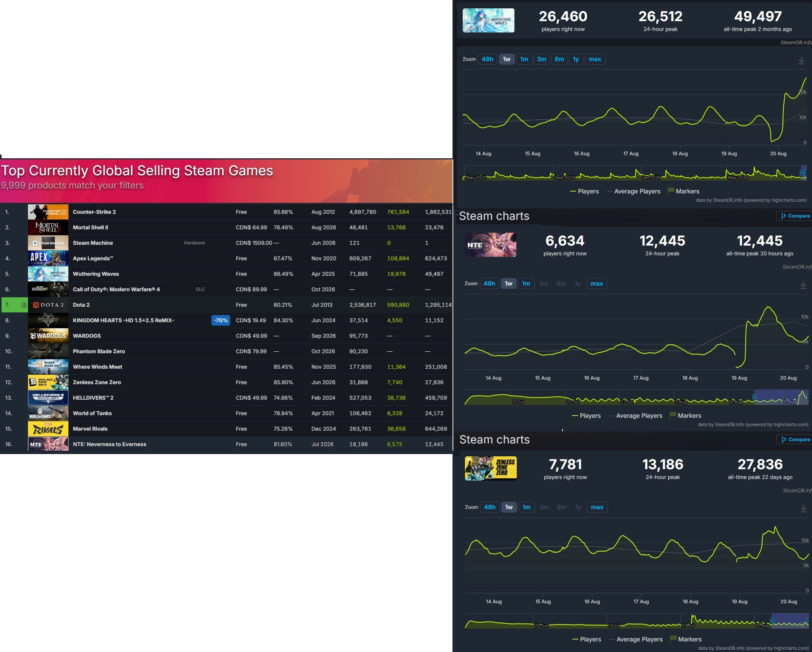Open the Counter-Strike 2 game thumbnail
The height and width of the screenshot is (652, 812).
click(x=48, y=212)
